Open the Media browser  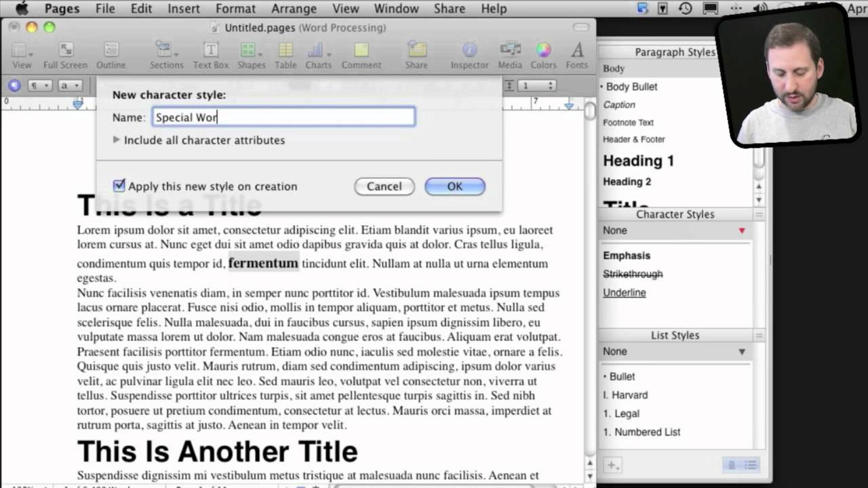(510, 56)
